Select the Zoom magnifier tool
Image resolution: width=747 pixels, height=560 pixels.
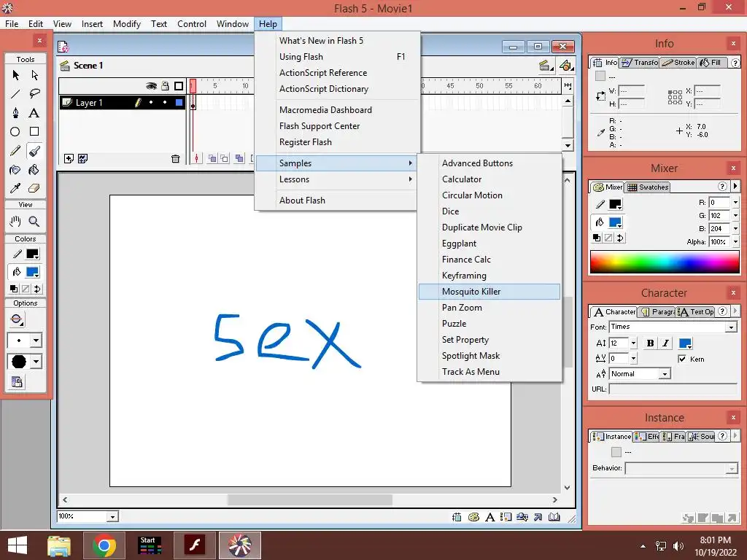34,222
